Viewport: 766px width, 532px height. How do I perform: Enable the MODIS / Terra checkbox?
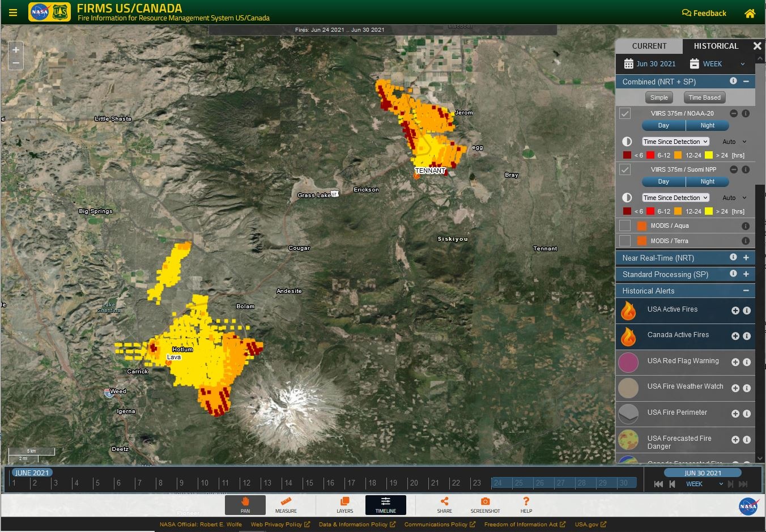click(625, 241)
